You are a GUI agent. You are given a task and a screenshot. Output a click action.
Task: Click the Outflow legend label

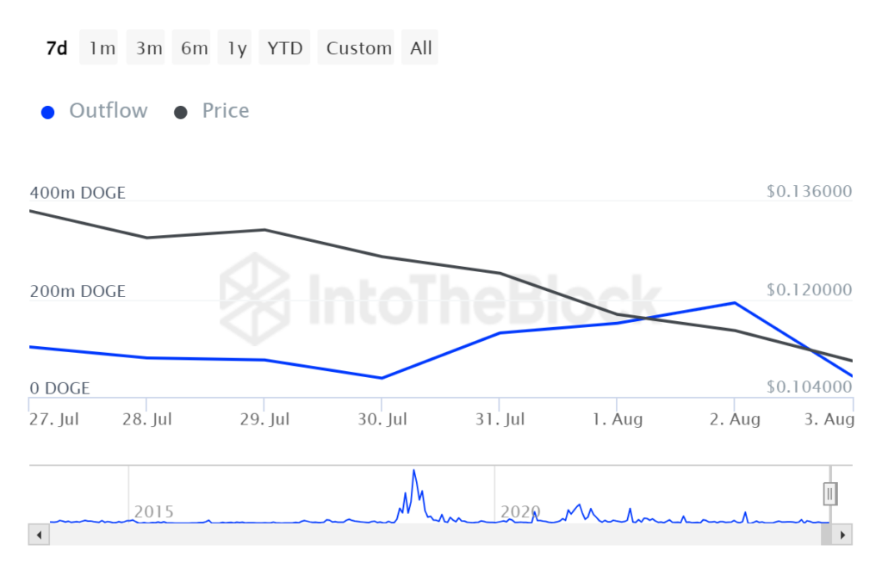tap(108, 111)
